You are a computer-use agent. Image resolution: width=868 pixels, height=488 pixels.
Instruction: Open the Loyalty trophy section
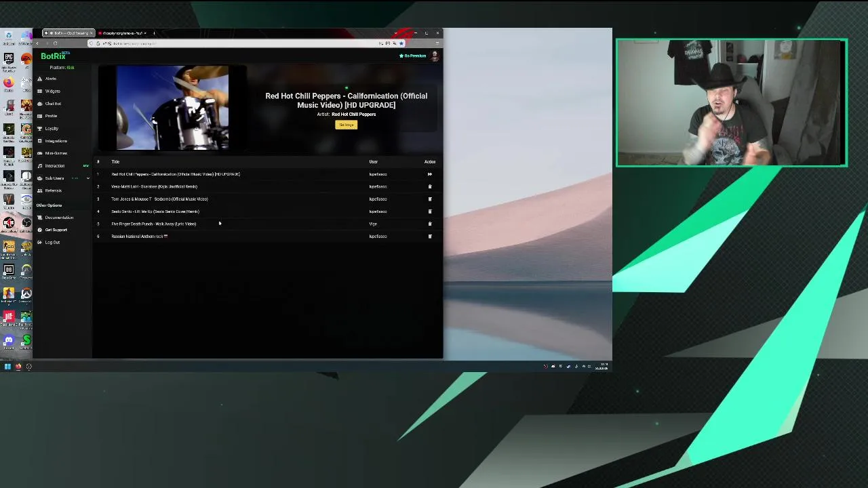pos(47,128)
